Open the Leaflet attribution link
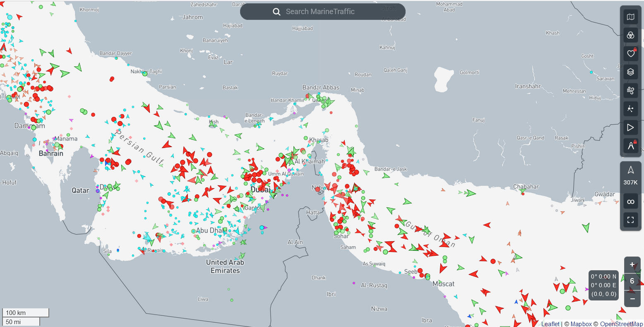The image size is (644, 327). point(550,324)
